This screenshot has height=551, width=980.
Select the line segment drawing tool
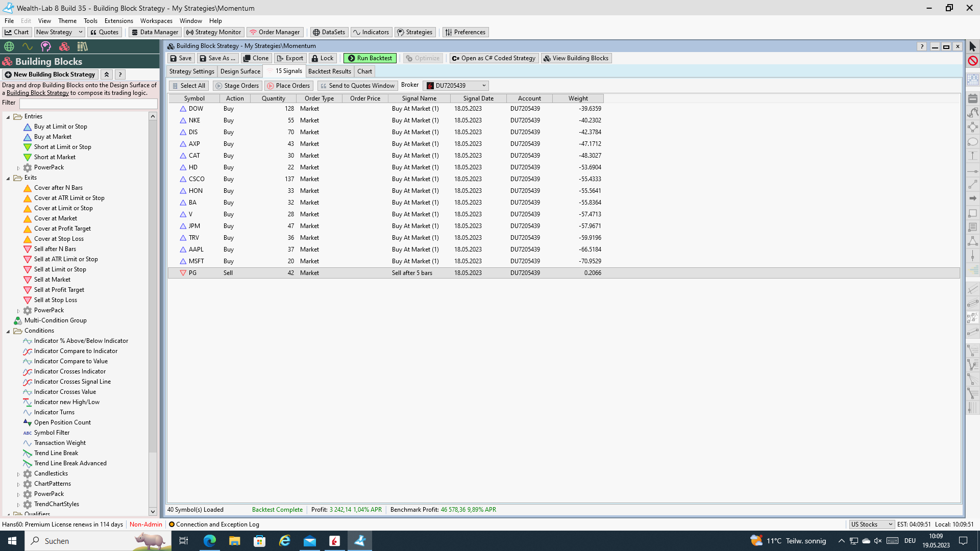[x=973, y=184]
